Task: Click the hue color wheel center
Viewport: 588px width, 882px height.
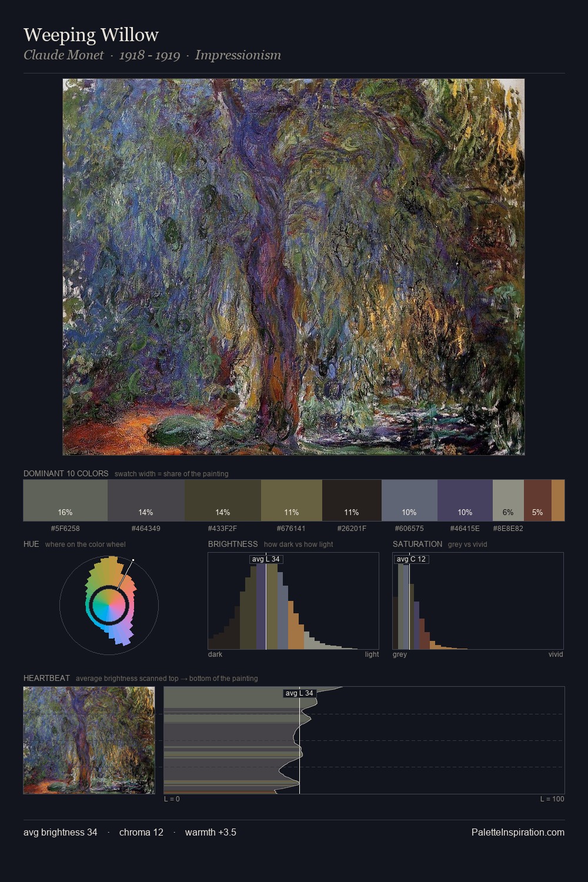Action: click(109, 604)
